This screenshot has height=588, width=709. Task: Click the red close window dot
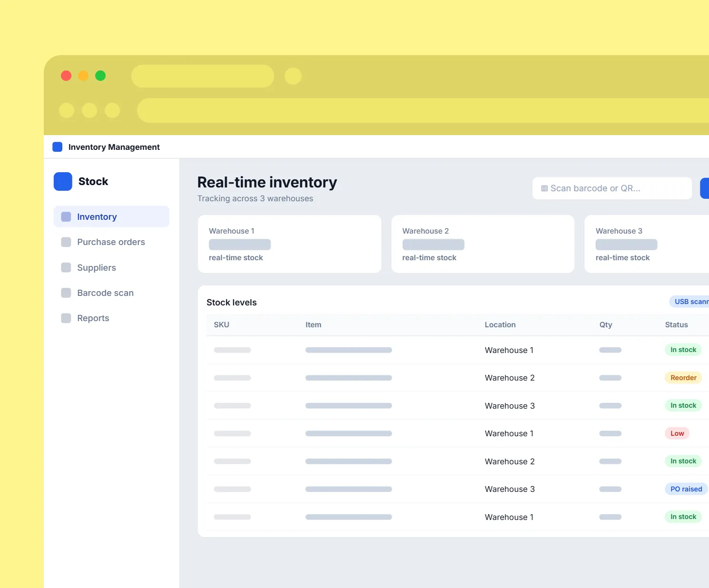[x=66, y=76]
